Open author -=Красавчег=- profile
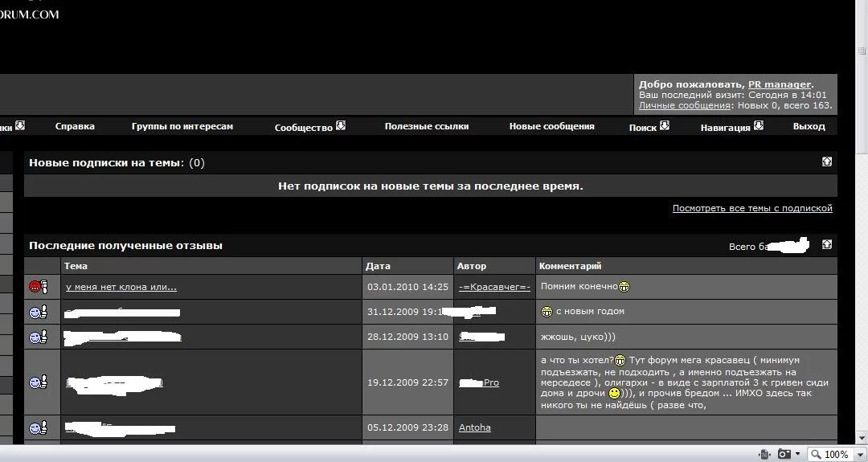 pos(494,287)
